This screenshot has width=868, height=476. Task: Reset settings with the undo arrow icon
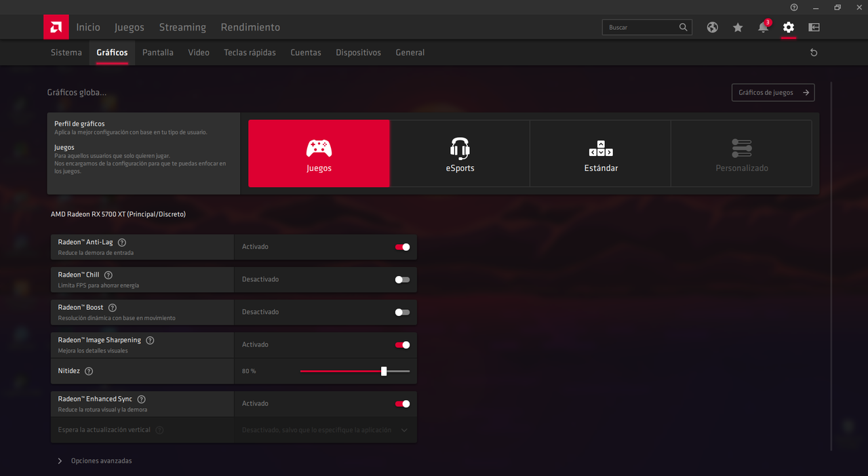point(814,52)
